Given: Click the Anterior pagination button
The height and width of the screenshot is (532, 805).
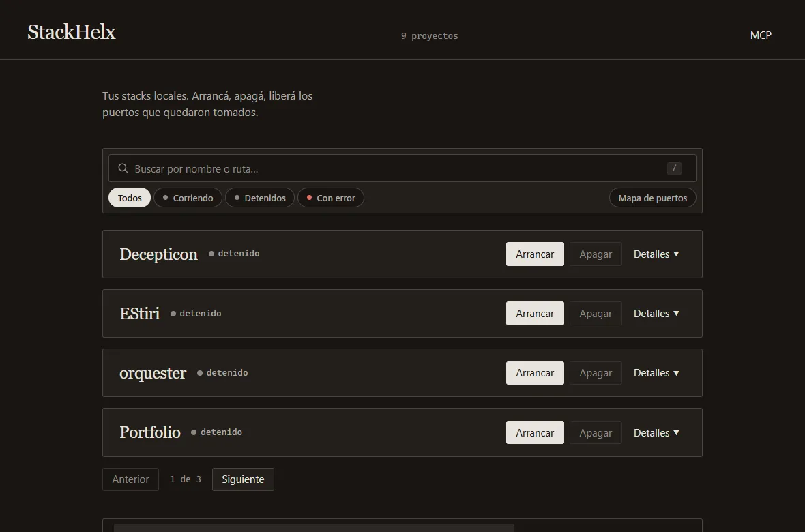Looking at the screenshot, I should tap(130, 479).
